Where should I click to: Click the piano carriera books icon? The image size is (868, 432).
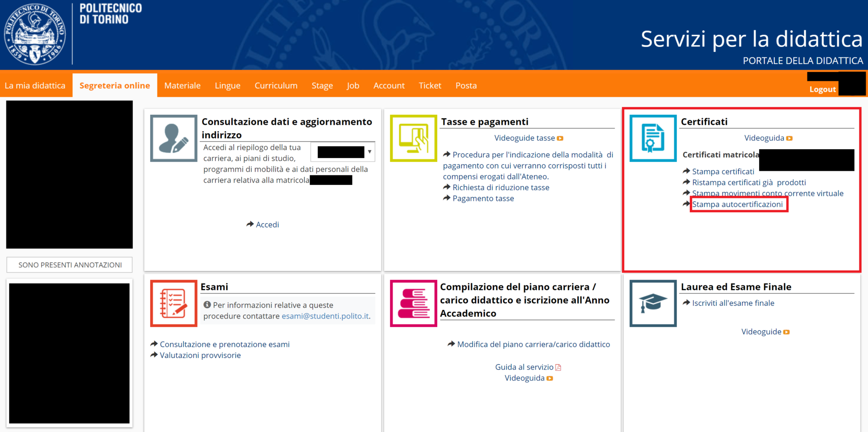pyautogui.click(x=413, y=303)
